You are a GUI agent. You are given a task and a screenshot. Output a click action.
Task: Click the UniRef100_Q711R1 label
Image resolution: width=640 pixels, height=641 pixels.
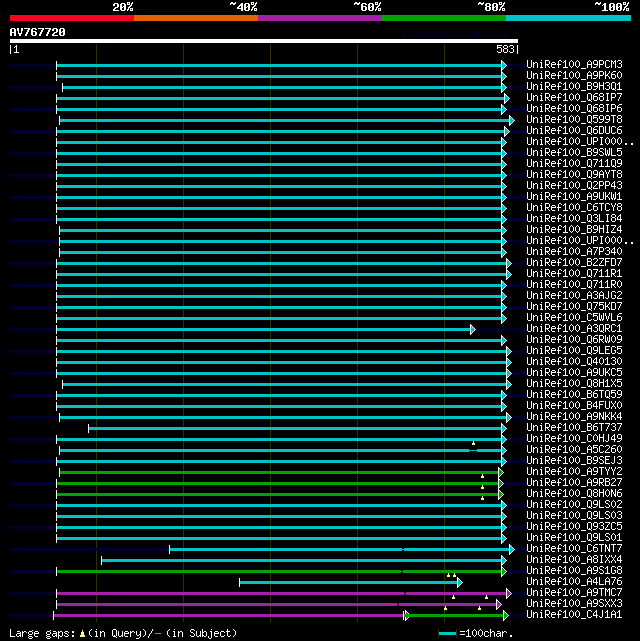pyautogui.click(x=574, y=273)
